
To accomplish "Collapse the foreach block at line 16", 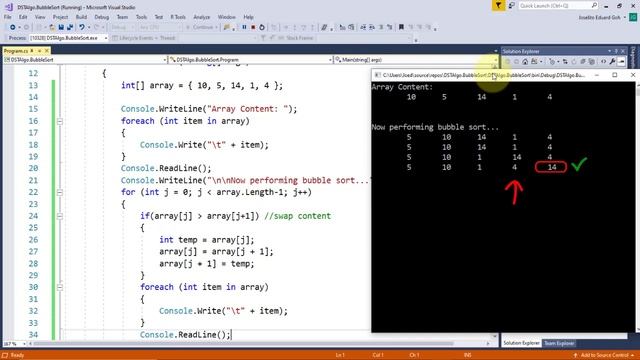I will coord(60,121).
